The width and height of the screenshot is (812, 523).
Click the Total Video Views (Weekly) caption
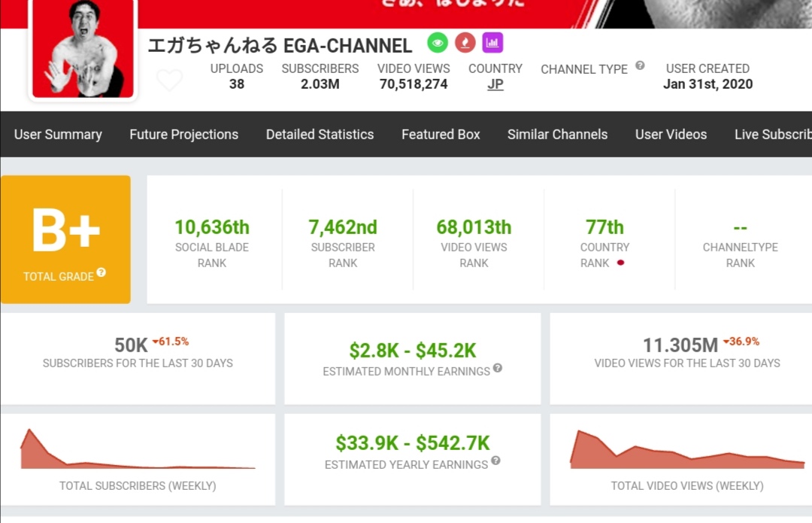pyautogui.click(x=687, y=486)
